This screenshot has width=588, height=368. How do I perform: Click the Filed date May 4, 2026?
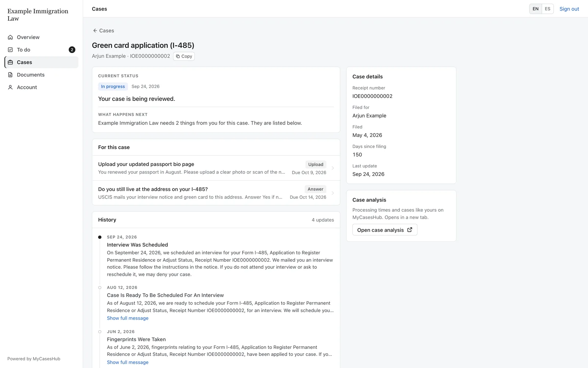click(x=367, y=135)
